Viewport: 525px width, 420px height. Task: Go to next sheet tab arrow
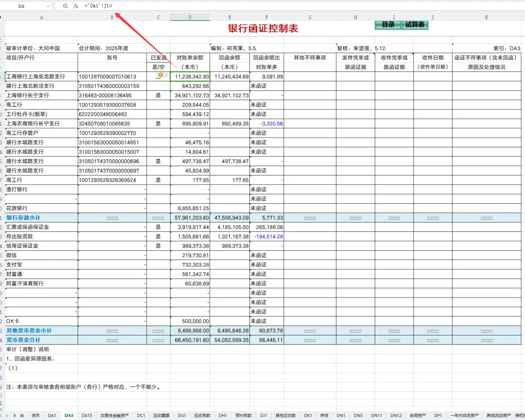tap(14, 415)
